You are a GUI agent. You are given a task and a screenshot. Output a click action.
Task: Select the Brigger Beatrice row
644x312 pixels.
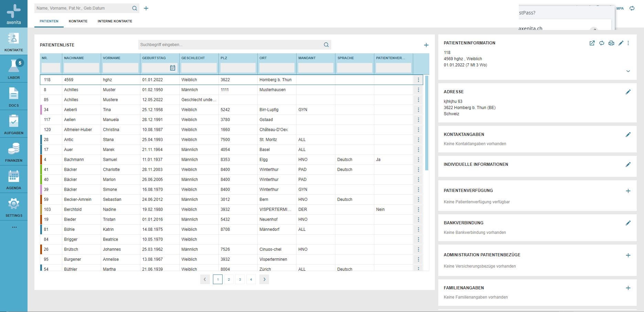tap(232, 239)
